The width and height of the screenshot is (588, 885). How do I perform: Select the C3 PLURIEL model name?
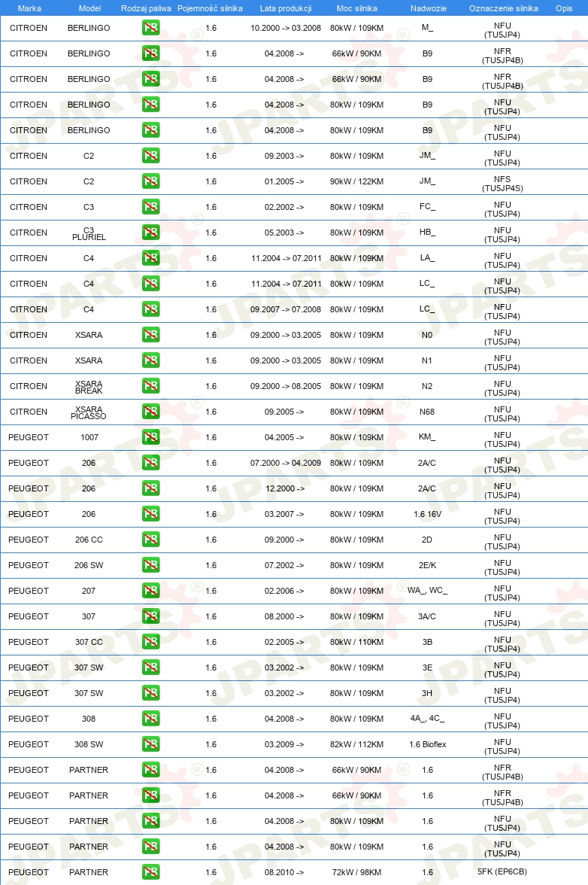(89, 233)
